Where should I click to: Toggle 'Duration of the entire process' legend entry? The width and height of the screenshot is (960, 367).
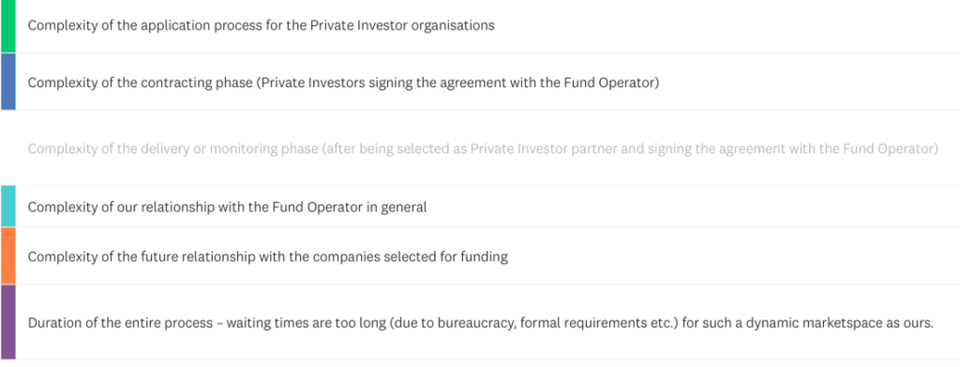pyautogui.click(x=481, y=322)
